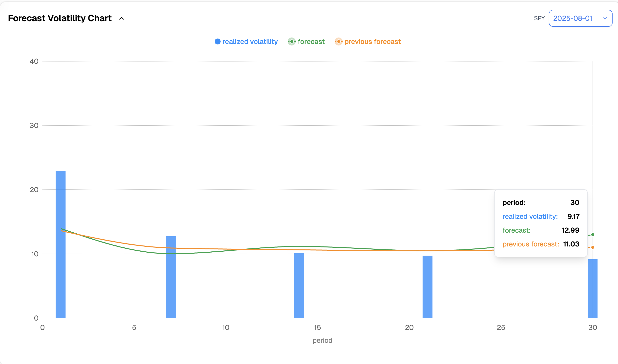Screen dimensions: 618x364
Task: Click the blue bar at period 21
Action: [x=427, y=286]
